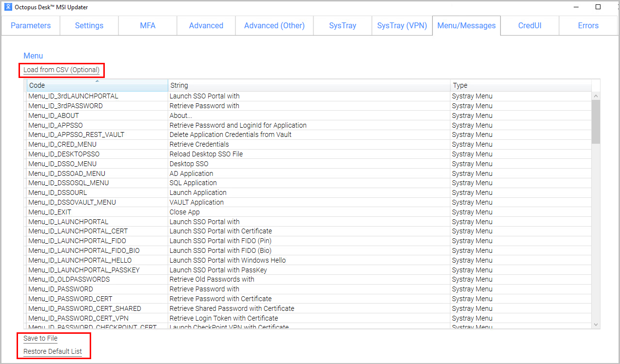Go to the Errors tab
Screen dimensions: 620x364
click(x=588, y=25)
